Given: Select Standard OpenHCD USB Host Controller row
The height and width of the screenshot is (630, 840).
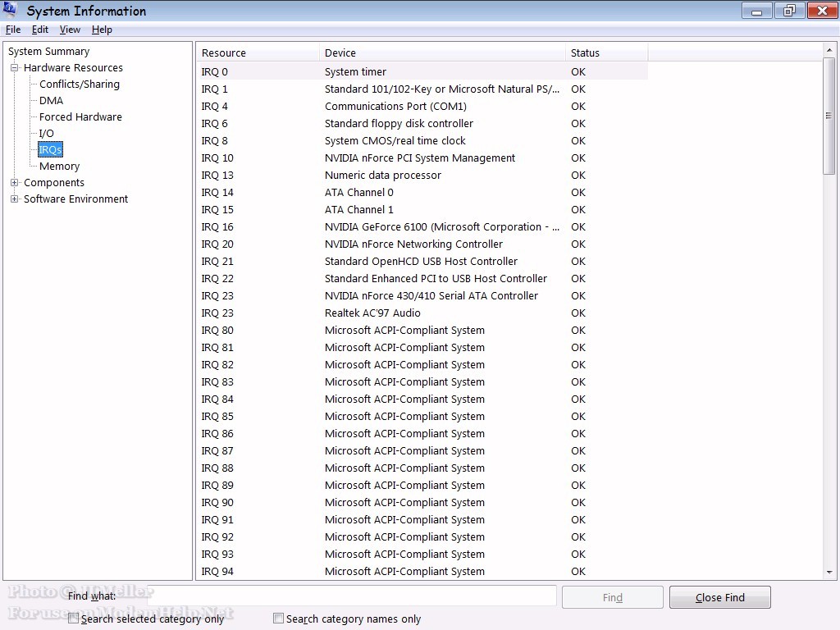Looking at the screenshot, I should coord(422,261).
